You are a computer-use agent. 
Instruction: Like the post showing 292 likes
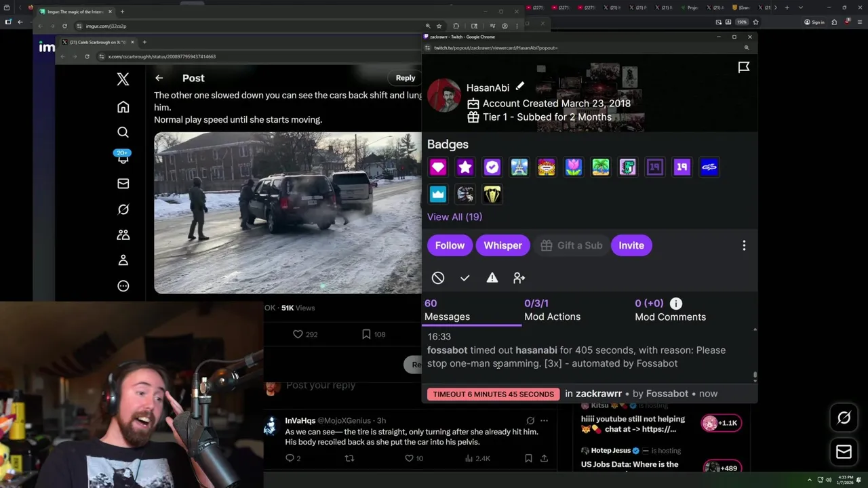(298, 334)
